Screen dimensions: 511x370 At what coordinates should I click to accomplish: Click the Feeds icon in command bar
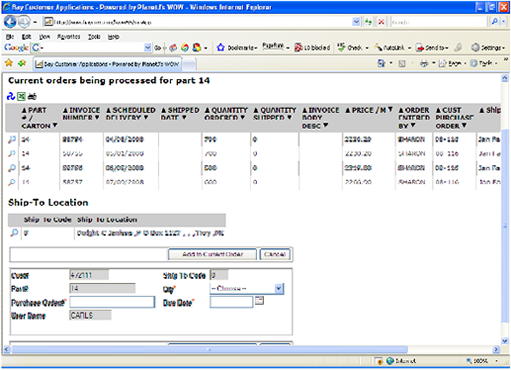click(x=402, y=63)
